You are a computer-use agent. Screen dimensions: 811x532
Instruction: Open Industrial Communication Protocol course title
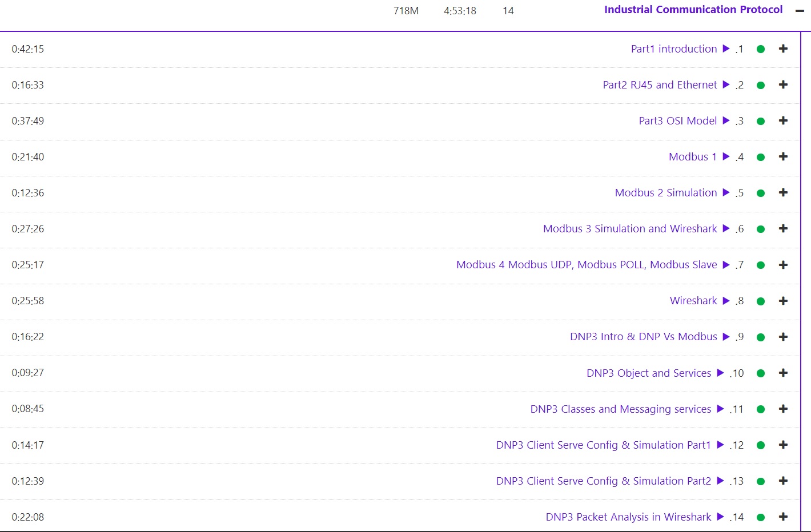(693, 10)
